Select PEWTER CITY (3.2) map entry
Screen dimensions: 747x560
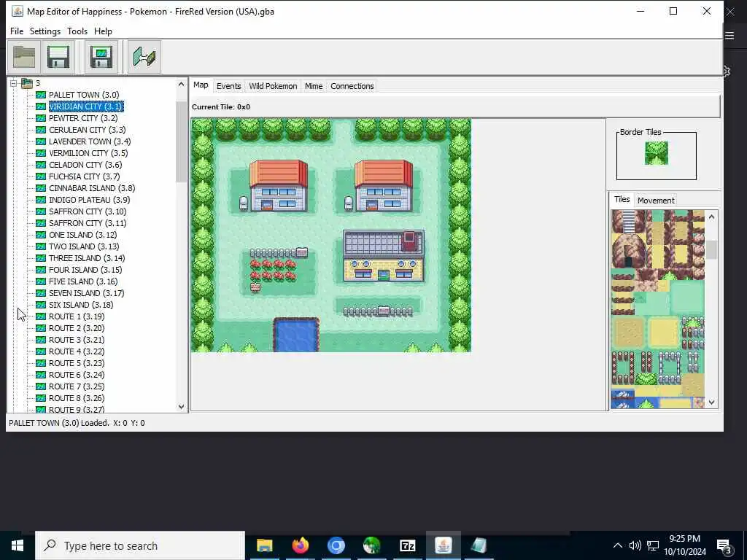tap(83, 118)
